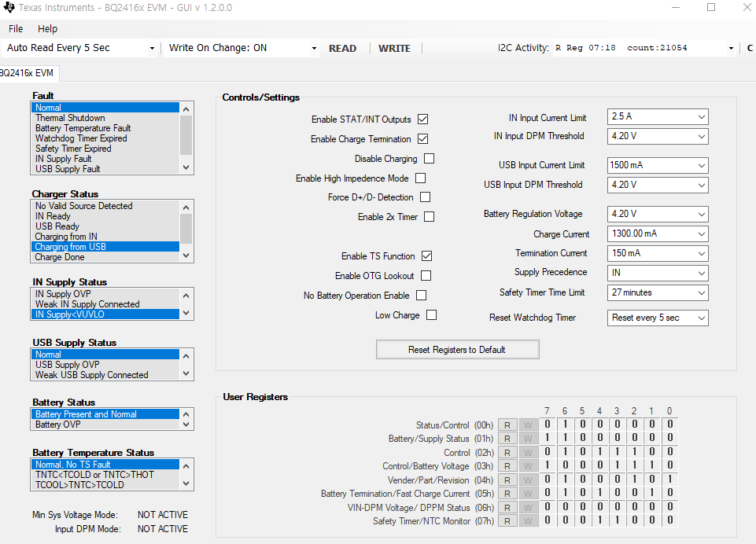The image size is (756, 544).
Task: Expand the I2C Activity log dropdown
Action: 731,48
